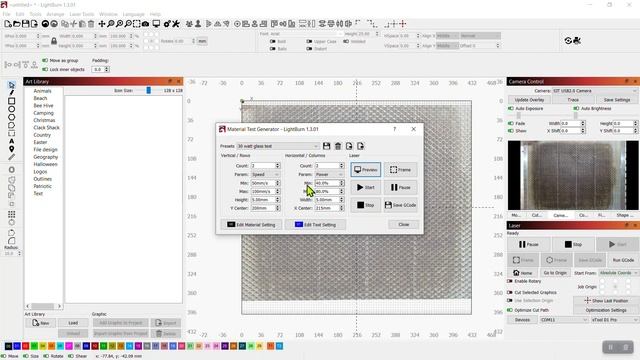Open the Camera selection dropdown
Screen dimensions: 640x360
pos(595,91)
